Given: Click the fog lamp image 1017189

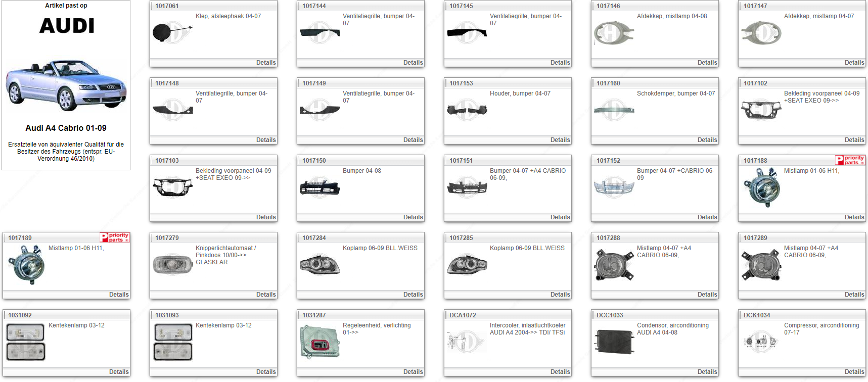Looking at the screenshot, I should coord(25,265).
